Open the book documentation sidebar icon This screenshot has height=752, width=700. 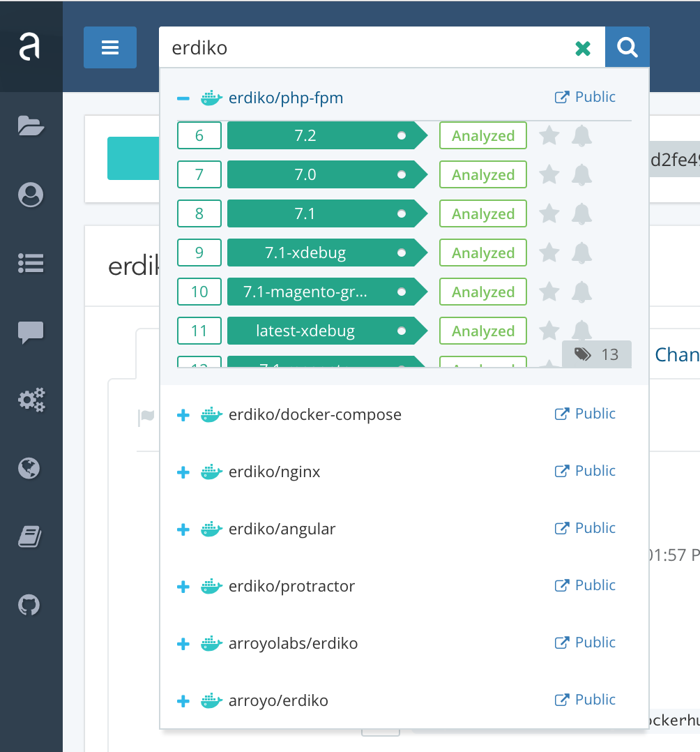click(x=30, y=536)
